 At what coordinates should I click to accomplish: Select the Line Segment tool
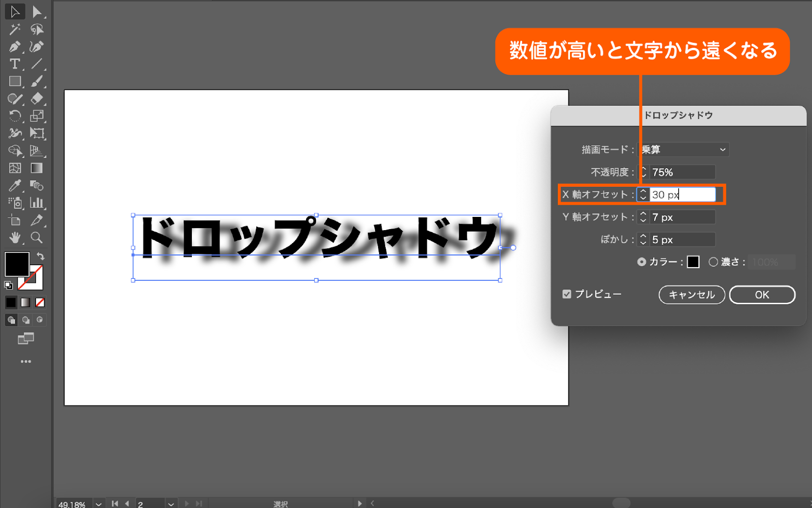(37, 64)
